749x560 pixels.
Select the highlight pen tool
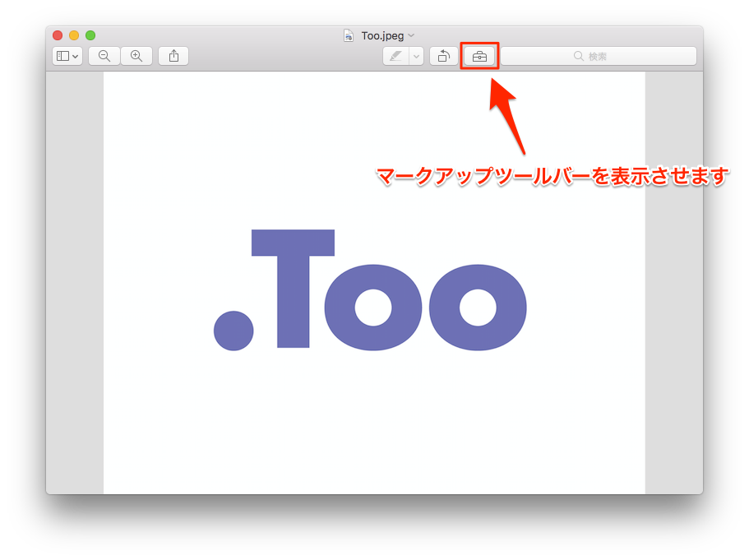(x=396, y=56)
